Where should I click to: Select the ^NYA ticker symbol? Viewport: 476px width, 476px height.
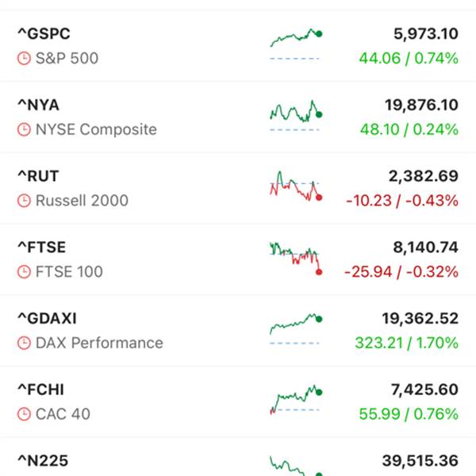tap(39, 105)
